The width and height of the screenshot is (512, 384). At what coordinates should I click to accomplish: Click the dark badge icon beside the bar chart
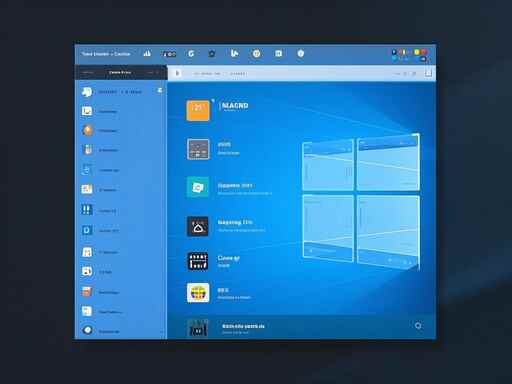[169, 54]
